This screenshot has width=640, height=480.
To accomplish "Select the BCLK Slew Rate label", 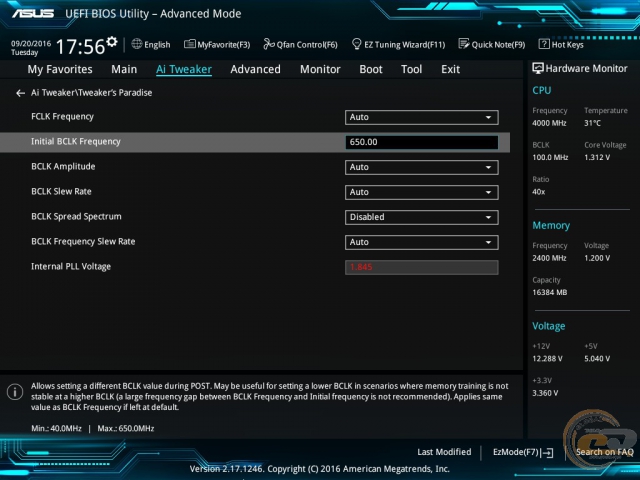I will (x=61, y=191).
